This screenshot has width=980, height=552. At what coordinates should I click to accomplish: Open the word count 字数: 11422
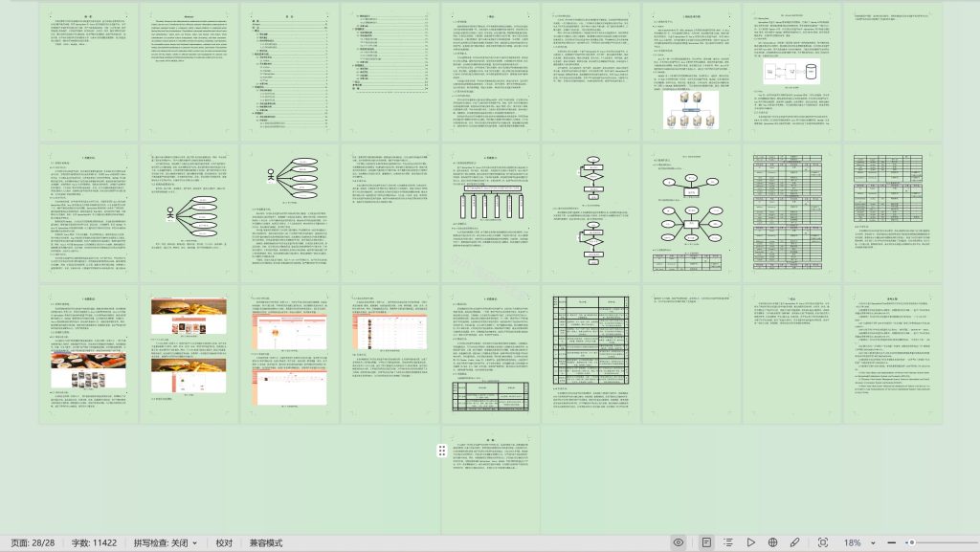coord(94,543)
